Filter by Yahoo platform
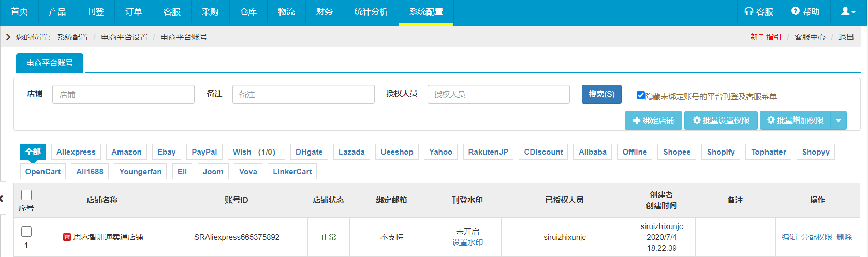 click(441, 152)
